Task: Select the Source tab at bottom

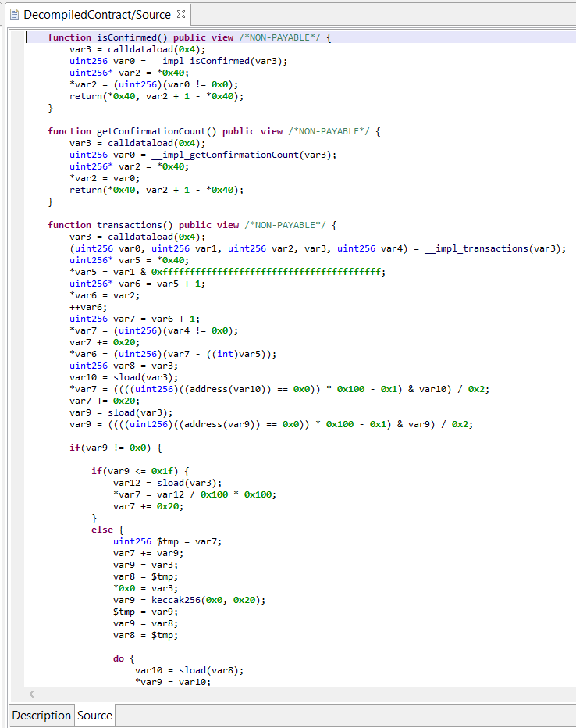Action: [x=94, y=715]
